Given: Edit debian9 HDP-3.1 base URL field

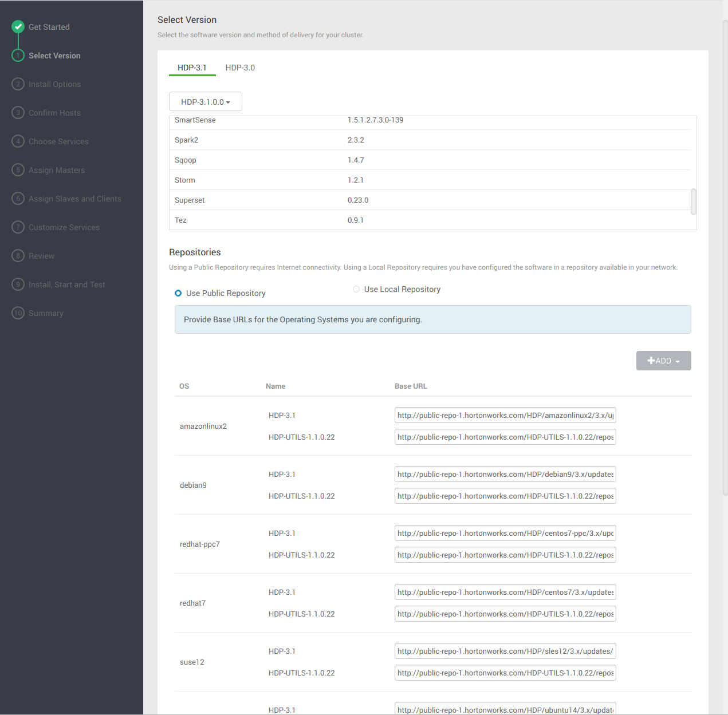Looking at the screenshot, I should (505, 474).
